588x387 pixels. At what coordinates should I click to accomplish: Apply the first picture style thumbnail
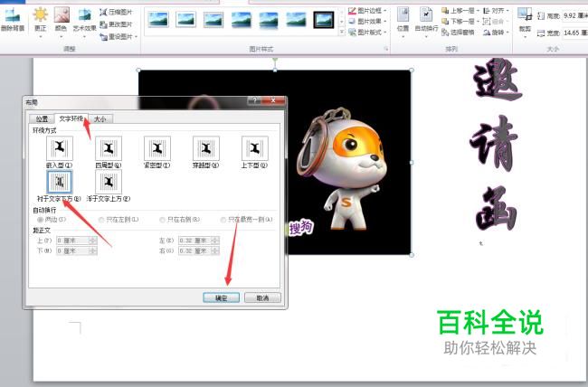(158, 20)
